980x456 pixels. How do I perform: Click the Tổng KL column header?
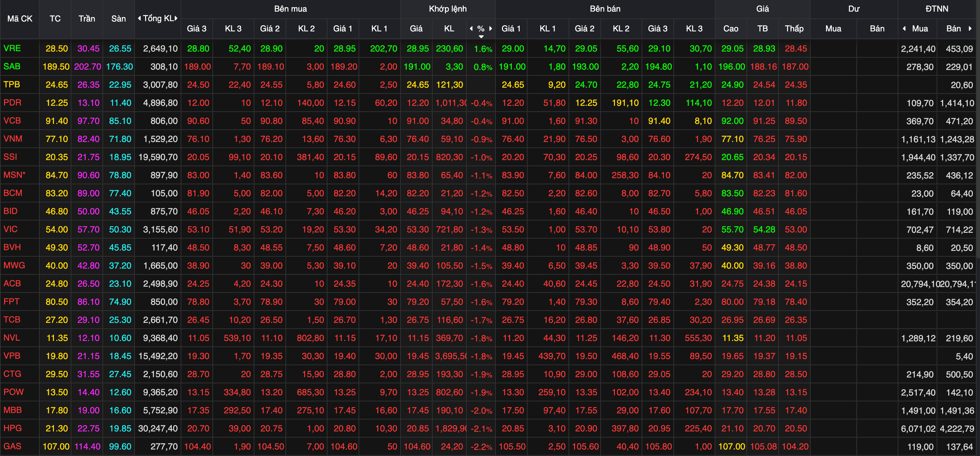pos(158,18)
